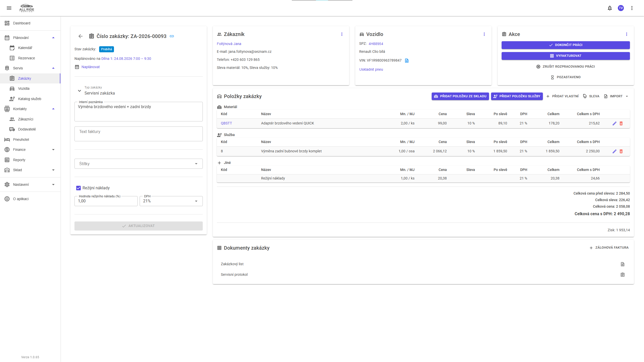Open Zákazníci in the sidebar
Screen dimensions: 644x362
(30, 119)
